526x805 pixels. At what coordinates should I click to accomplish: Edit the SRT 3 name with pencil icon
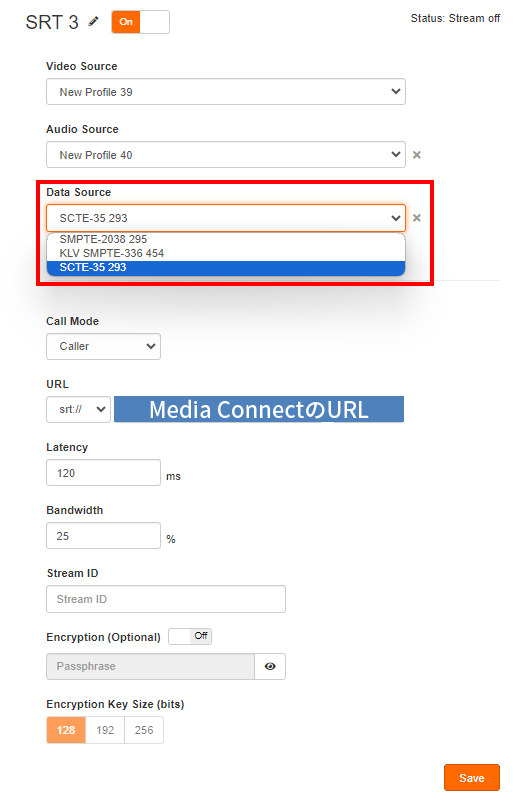point(93,22)
